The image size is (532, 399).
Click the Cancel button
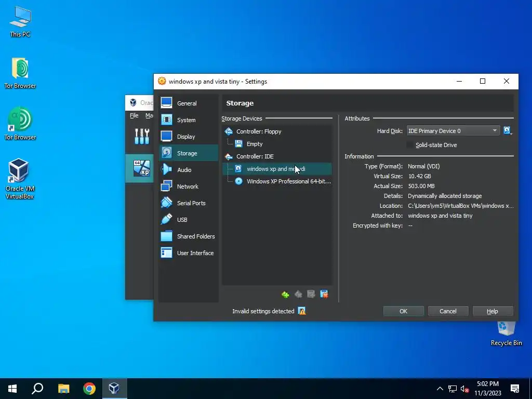[x=448, y=311]
